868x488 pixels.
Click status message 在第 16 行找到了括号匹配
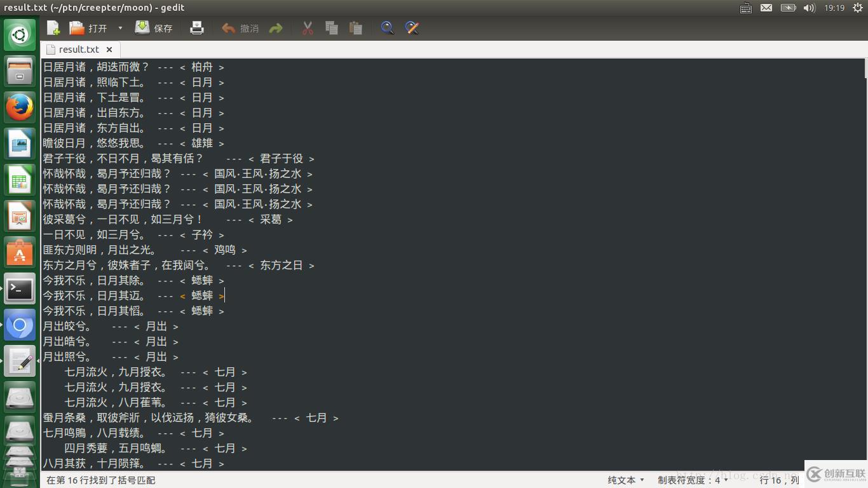101,480
